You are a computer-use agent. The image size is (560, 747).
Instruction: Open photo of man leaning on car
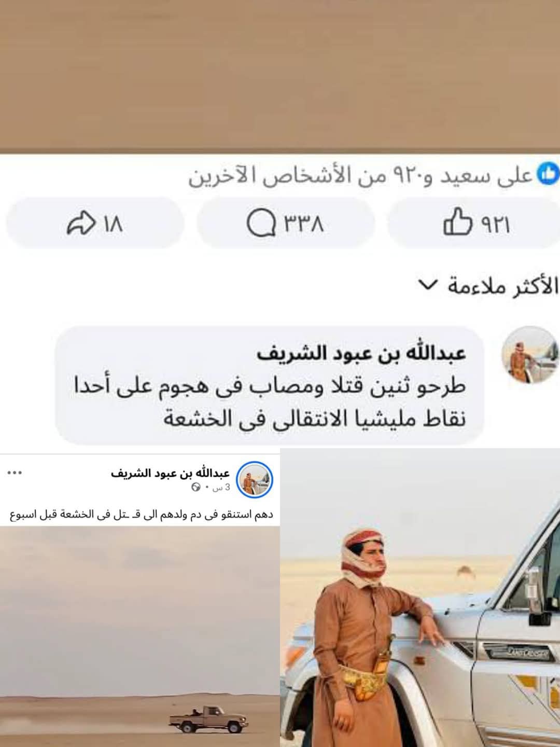pos(420,598)
